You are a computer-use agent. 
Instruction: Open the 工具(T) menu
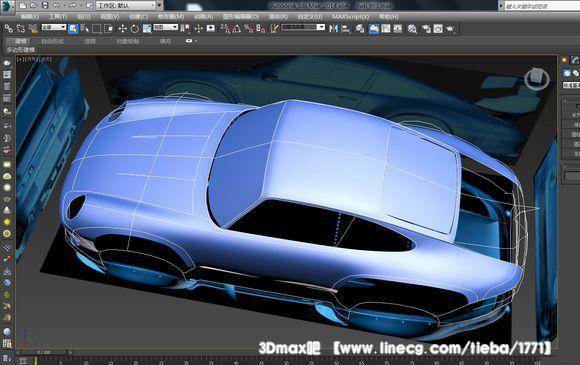[x=58, y=17]
